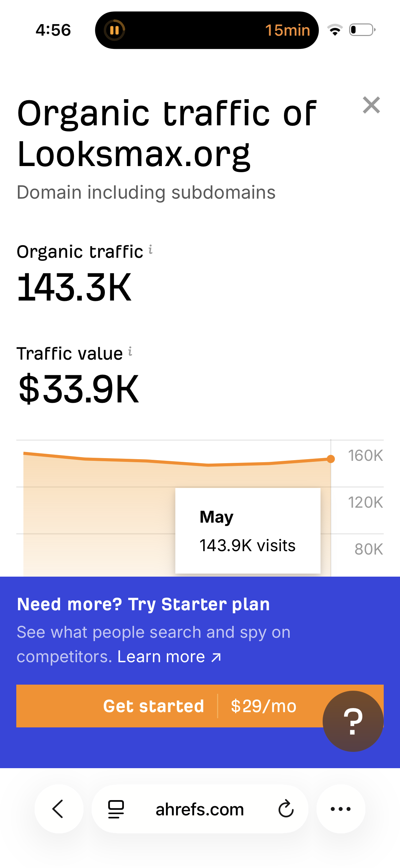
Task: Tap the Organic traffic info icon
Action: pos(151,250)
